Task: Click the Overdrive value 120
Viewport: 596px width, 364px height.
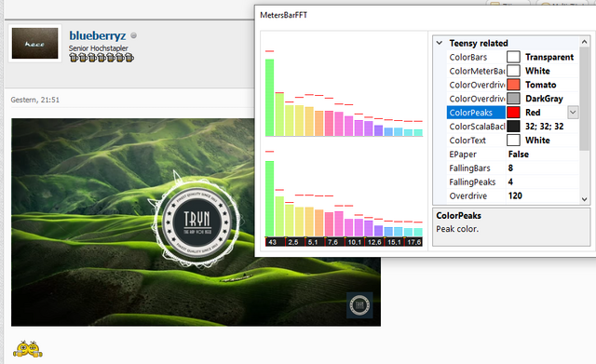Action: point(515,195)
